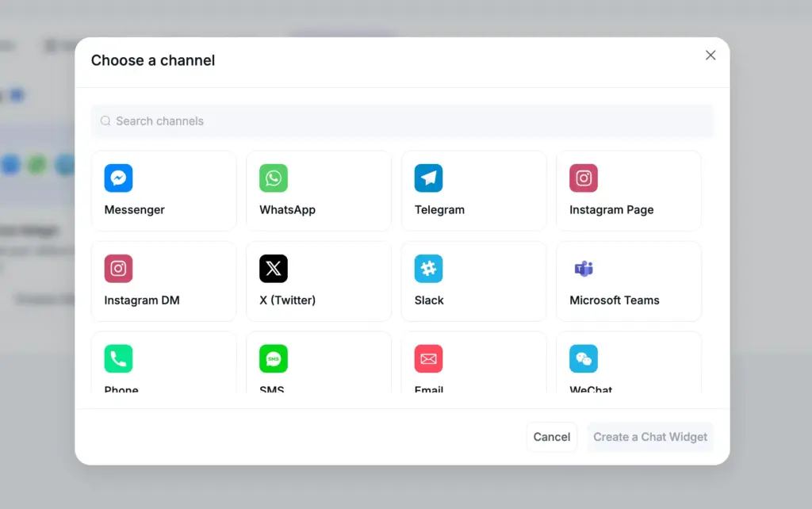
Task: Click the WhatsApp label text
Action: (x=287, y=210)
